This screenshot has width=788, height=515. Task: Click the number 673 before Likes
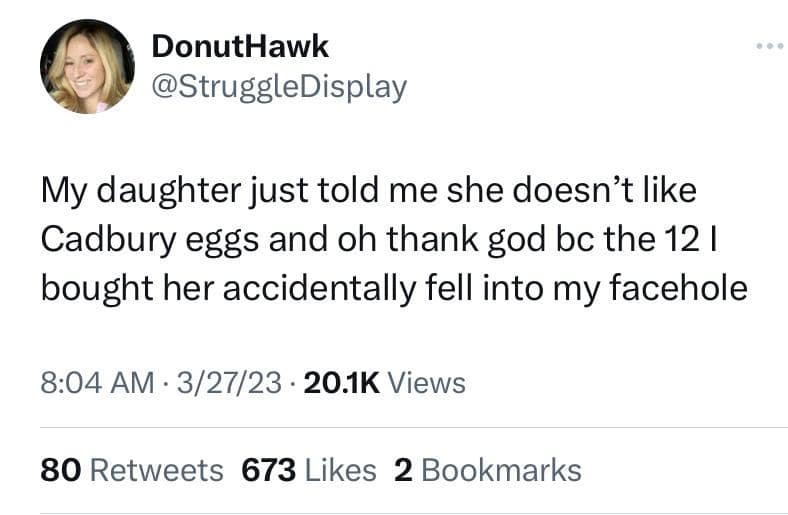click(x=268, y=469)
